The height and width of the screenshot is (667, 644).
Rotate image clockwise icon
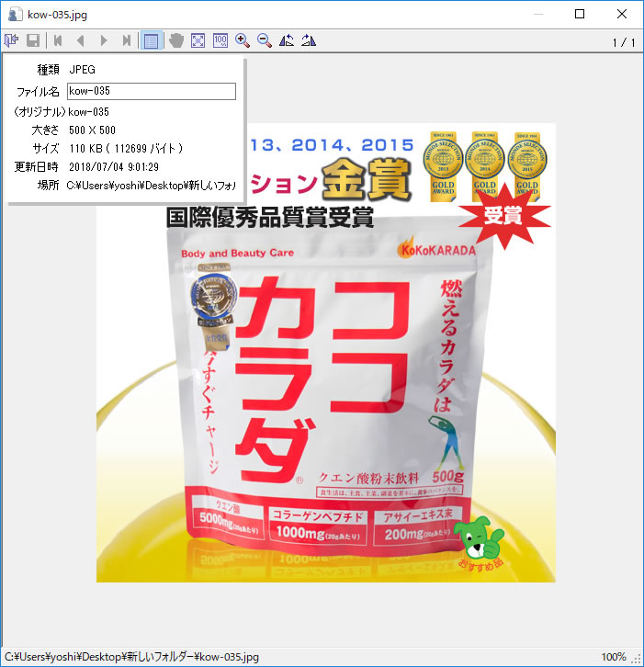(309, 40)
